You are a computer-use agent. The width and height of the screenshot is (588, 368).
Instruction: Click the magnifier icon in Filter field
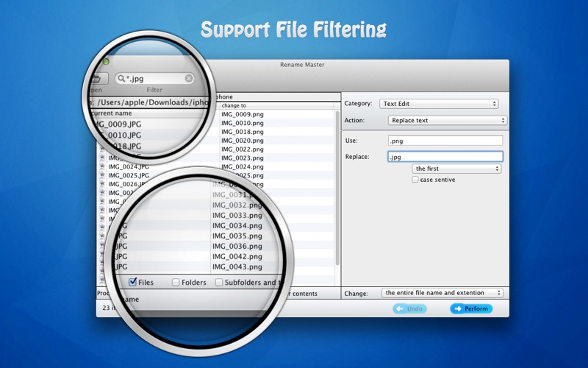tap(121, 78)
